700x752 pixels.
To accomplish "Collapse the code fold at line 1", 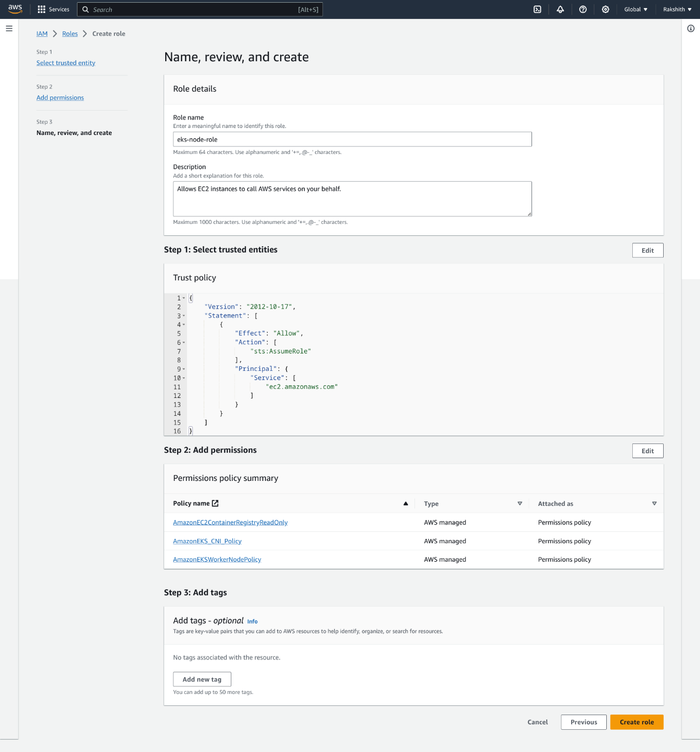I will point(184,298).
